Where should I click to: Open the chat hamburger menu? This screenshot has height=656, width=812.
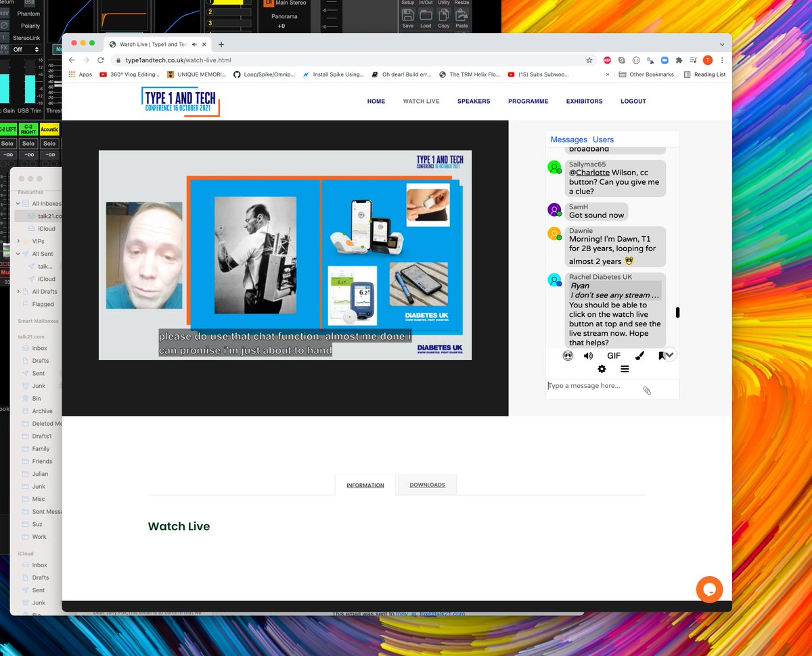[625, 369]
